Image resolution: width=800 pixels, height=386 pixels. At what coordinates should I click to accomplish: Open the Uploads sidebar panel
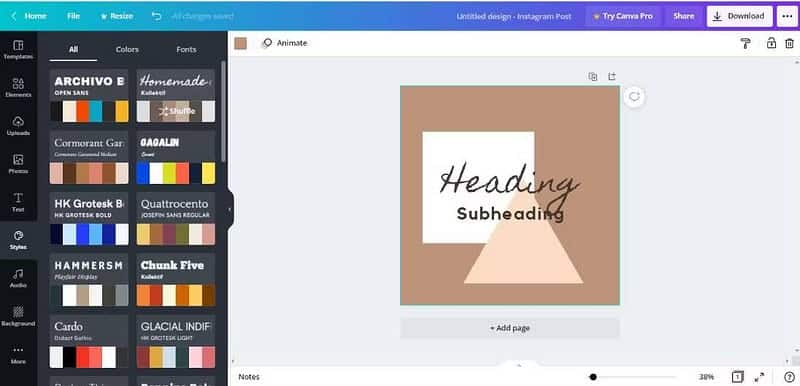pyautogui.click(x=18, y=126)
